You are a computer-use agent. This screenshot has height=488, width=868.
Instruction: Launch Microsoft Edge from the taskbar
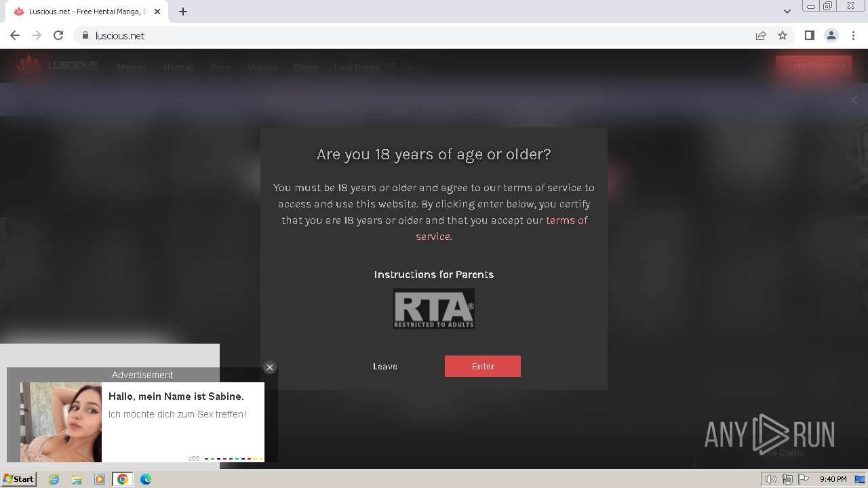coord(146,479)
